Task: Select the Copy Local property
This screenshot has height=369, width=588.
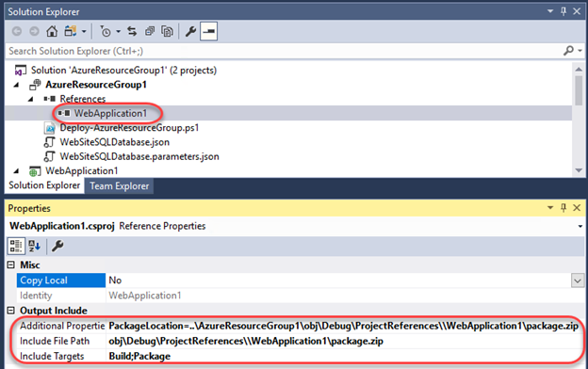Action: pyautogui.click(x=61, y=281)
